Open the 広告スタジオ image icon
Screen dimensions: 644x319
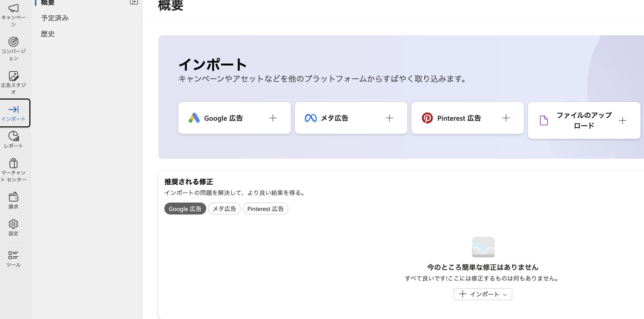pos(13,76)
